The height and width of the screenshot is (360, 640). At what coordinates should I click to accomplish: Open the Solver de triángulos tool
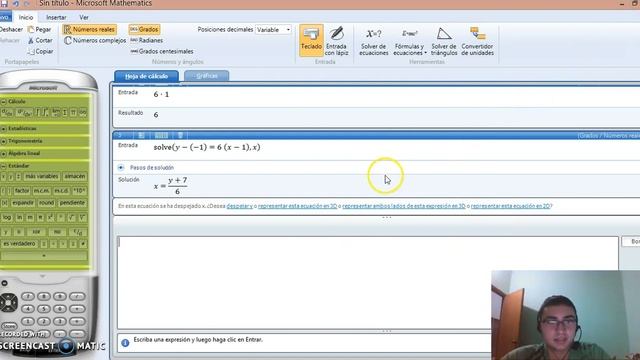444,41
